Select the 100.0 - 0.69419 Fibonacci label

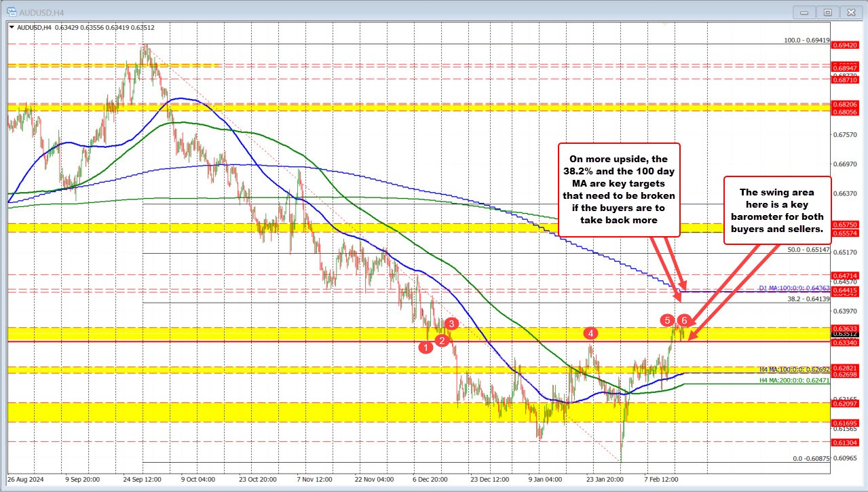pos(806,40)
